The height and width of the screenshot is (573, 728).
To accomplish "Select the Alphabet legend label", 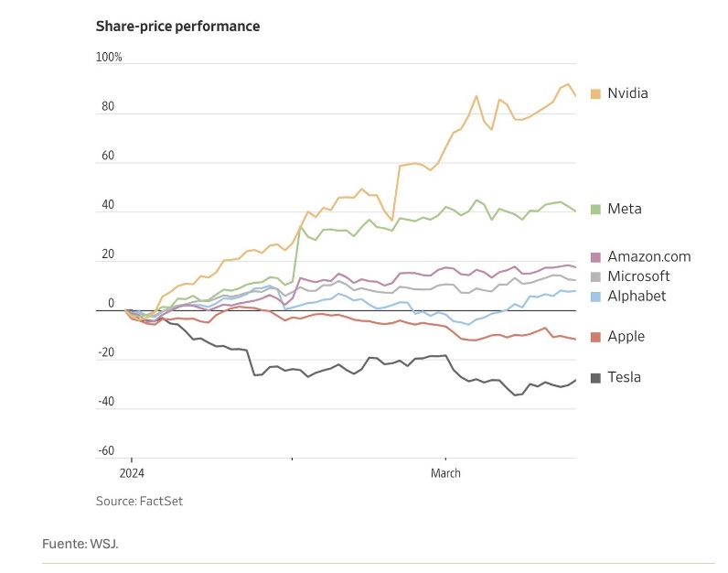I will (637, 296).
